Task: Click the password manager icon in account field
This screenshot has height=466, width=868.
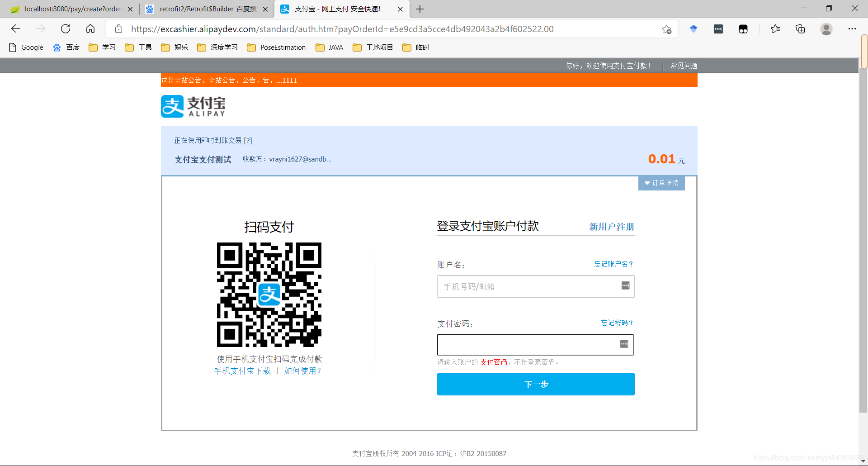Action: point(626,285)
